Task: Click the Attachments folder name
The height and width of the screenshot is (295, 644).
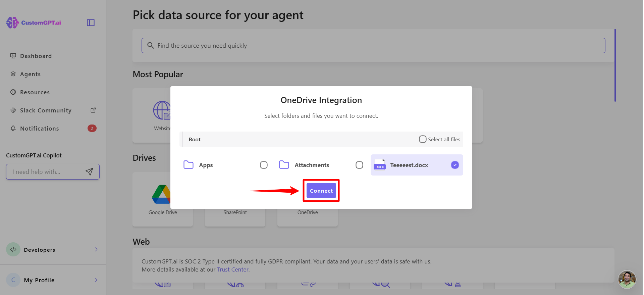Action: point(312,165)
